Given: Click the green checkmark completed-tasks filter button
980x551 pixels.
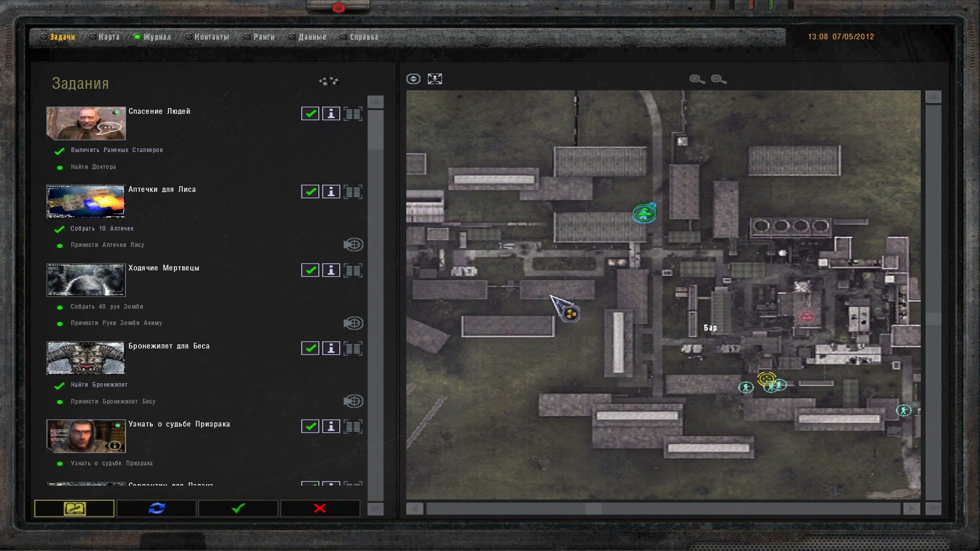Looking at the screenshot, I should (x=238, y=508).
